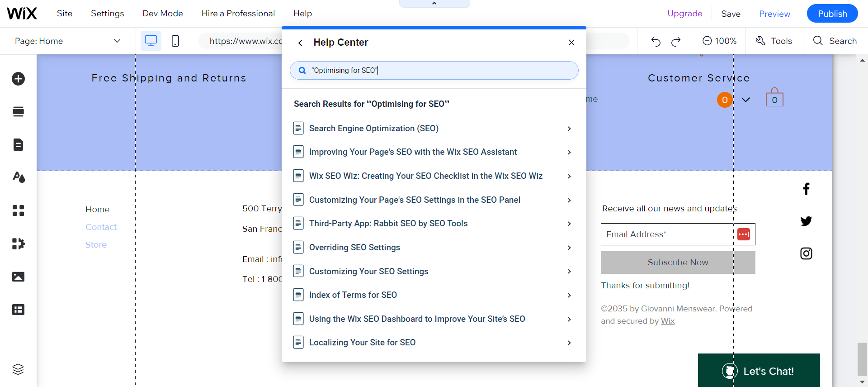Viewport: 868px width, 387px height.
Task: Select Free Shipping and Returns heading
Action: (x=169, y=78)
